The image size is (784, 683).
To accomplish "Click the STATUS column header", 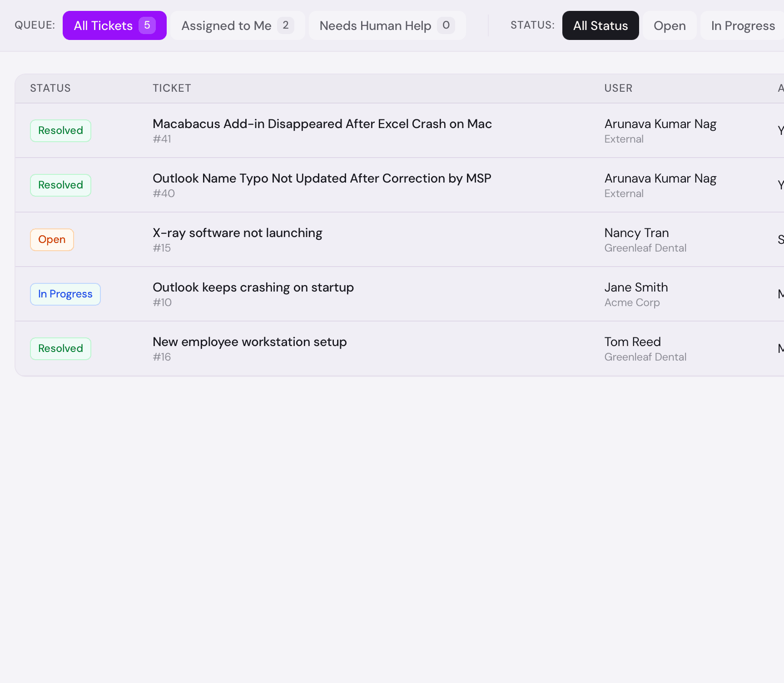I will click(50, 88).
